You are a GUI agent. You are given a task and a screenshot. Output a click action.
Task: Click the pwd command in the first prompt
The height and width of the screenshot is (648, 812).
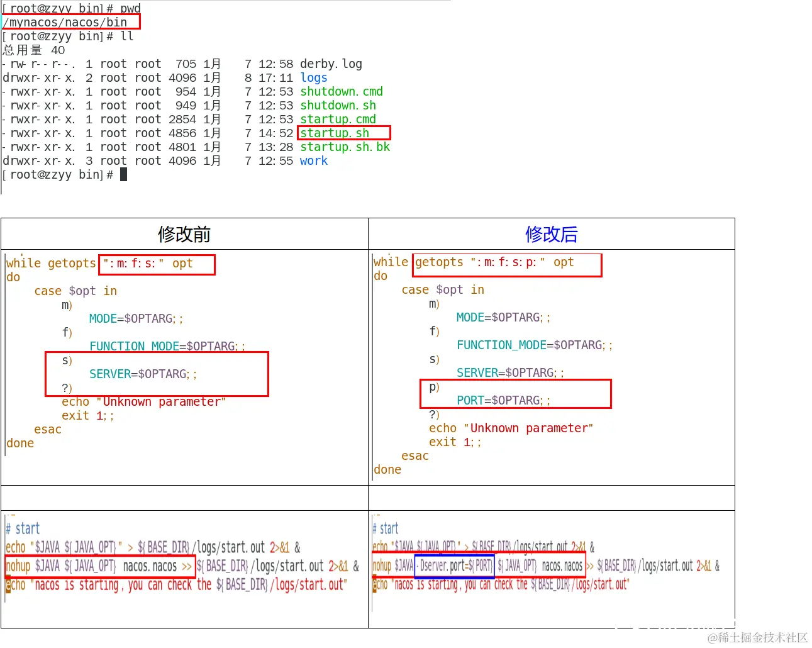coord(130,8)
